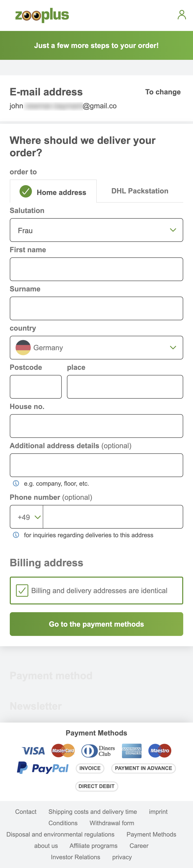
Task: Open the Salutation dropdown showing Frau
Action: 96,230
